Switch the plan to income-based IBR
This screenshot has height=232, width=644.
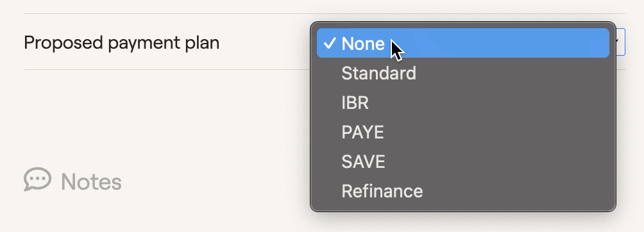(463, 103)
